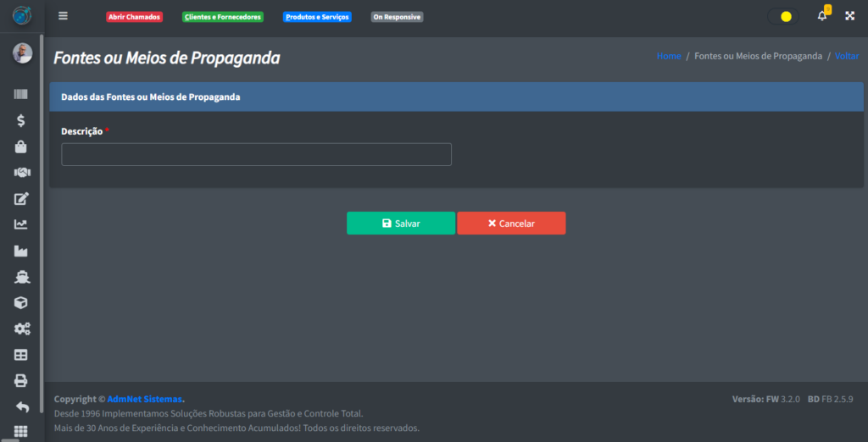868x442 pixels.
Task: Open Clientes e Fornecedores shortcut
Action: (x=223, y=17)
